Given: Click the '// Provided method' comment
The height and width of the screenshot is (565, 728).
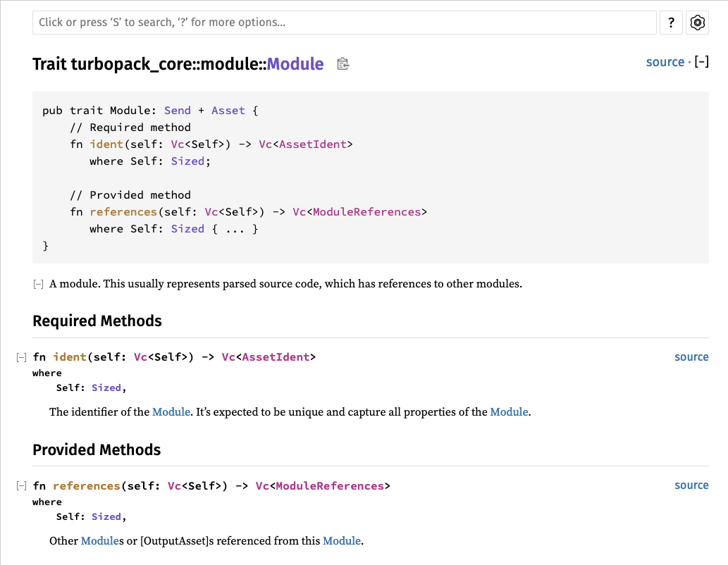Looking at the screenshot, I should point(130,195).
